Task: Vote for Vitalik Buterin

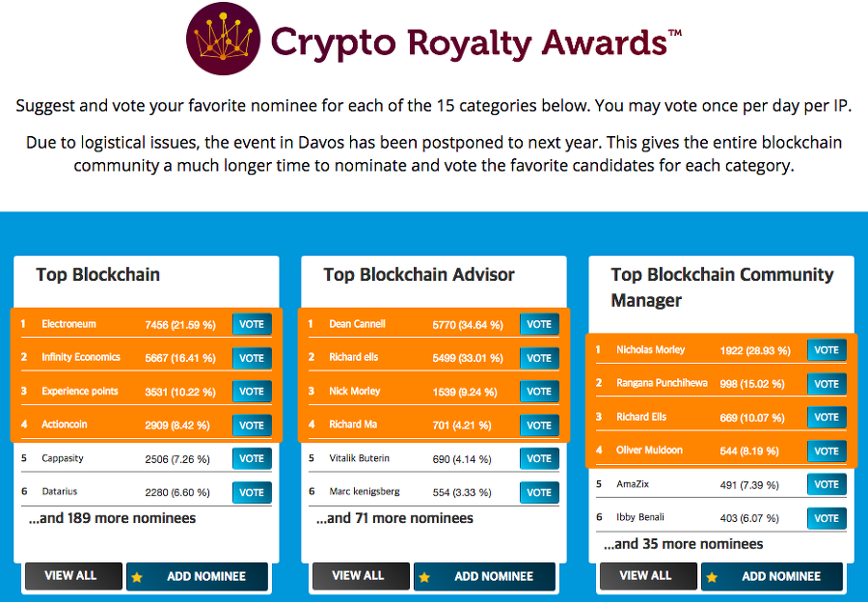Action: 539,459
